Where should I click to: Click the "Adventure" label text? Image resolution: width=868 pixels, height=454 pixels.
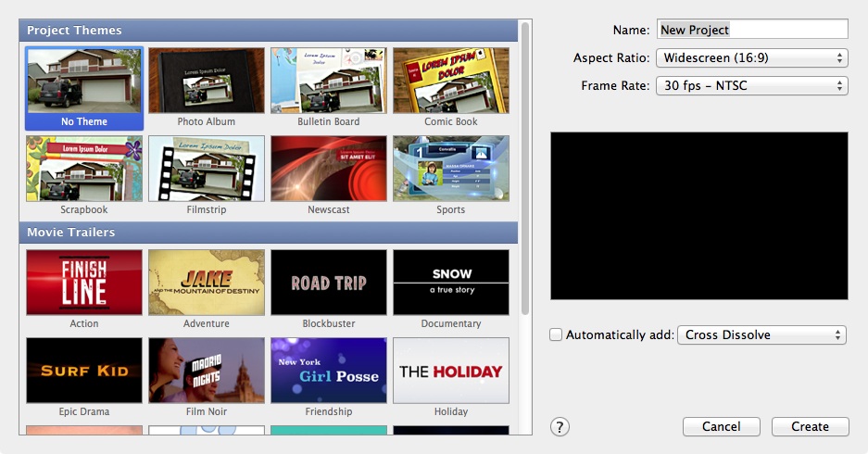207,323
